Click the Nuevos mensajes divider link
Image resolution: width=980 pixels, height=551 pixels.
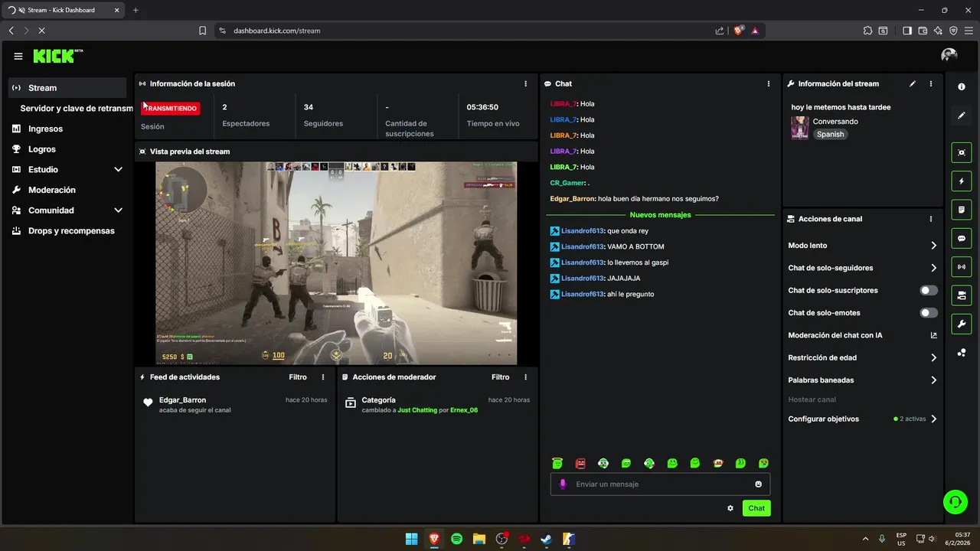click(660, 215)
